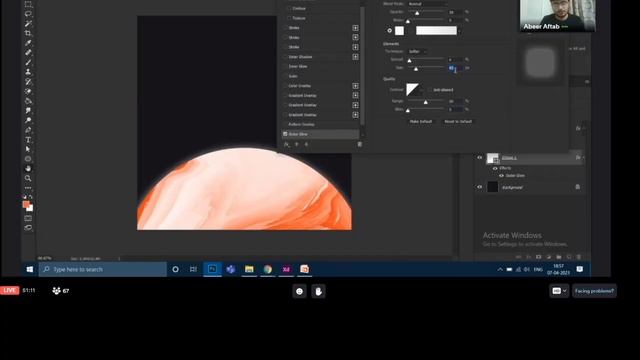Select the Ellipse shape tool
Image resolution: width=640 pixels, height=360 pixels.
28,159
